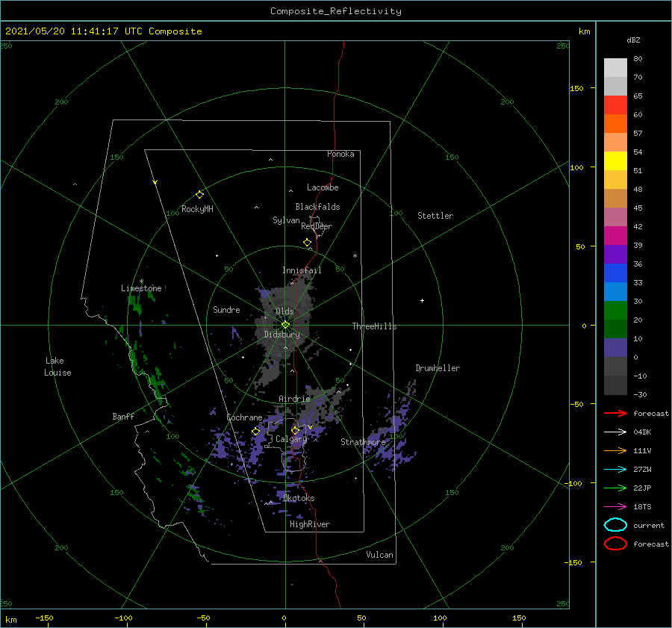Click the Banff town label

tap(123, 416)
